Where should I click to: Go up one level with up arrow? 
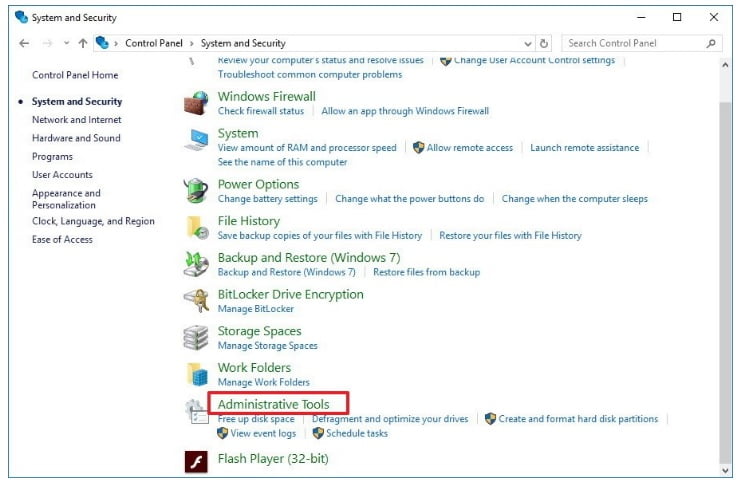[83, 44]
